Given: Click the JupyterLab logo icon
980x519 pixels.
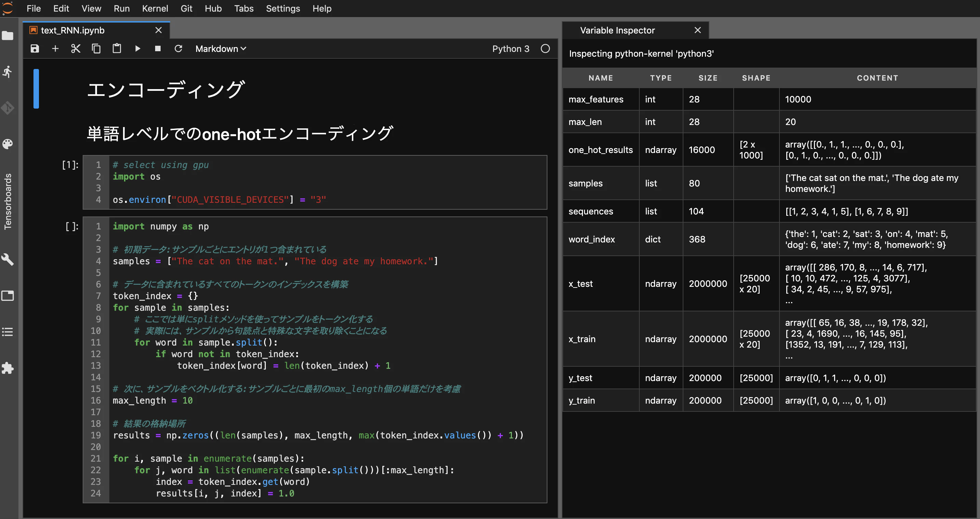Looking at the screenshot, I should coord(8,8).
